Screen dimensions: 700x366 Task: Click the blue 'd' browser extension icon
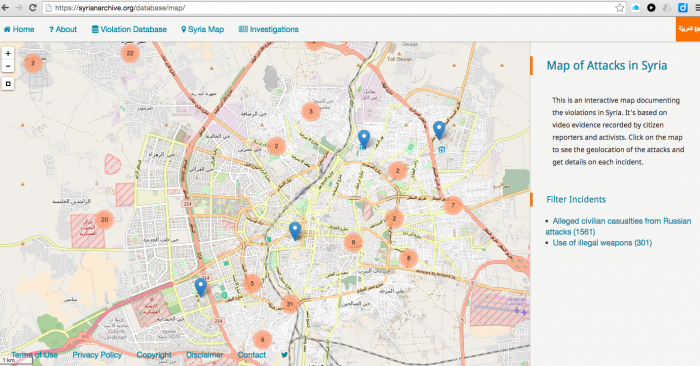(683, 8)
